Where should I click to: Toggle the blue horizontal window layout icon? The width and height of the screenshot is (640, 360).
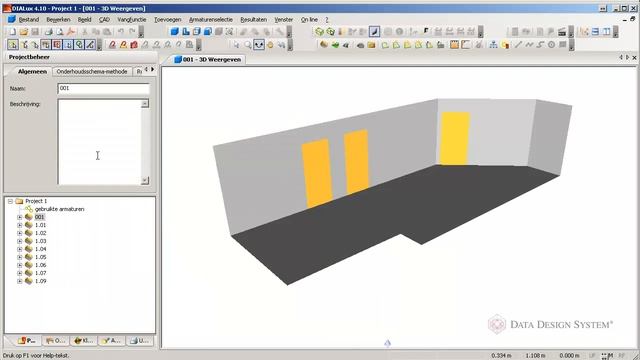tap(596, 31)
